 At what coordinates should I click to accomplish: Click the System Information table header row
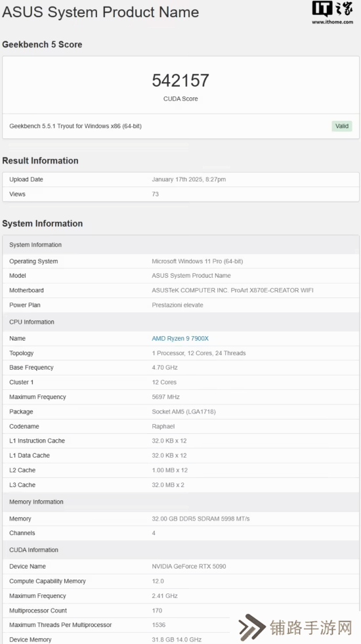pos(180,245)
